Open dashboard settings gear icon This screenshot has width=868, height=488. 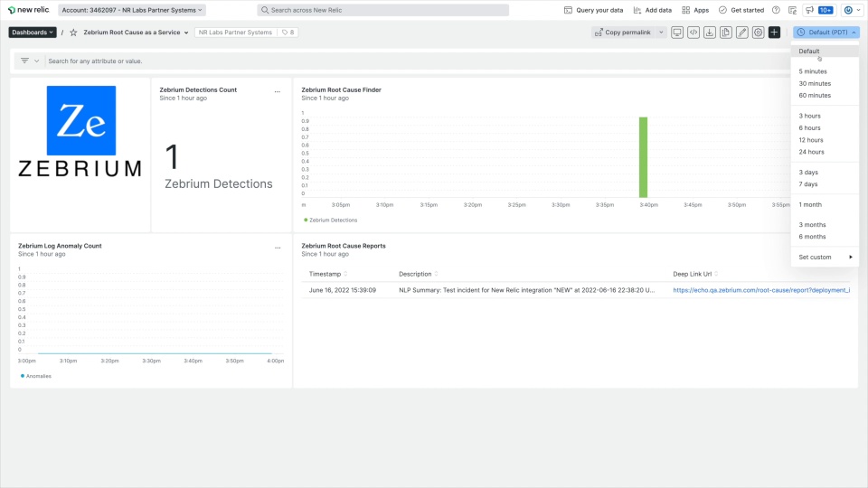tap(758, 33)
